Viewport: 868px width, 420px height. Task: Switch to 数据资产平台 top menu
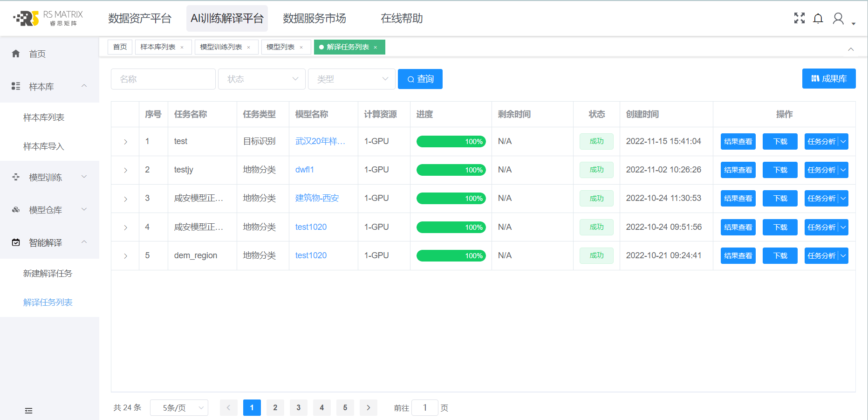pos(140,18)
